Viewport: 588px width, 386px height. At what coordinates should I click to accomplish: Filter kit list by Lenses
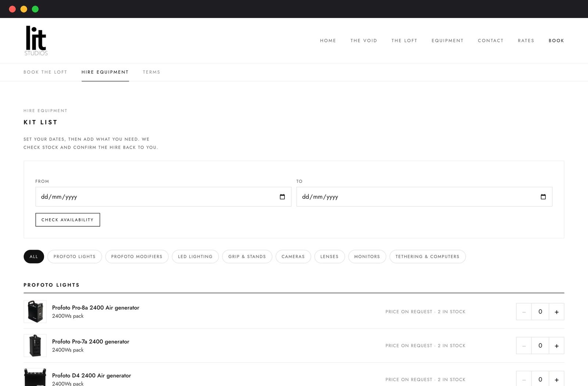click(x=329, y=256)
